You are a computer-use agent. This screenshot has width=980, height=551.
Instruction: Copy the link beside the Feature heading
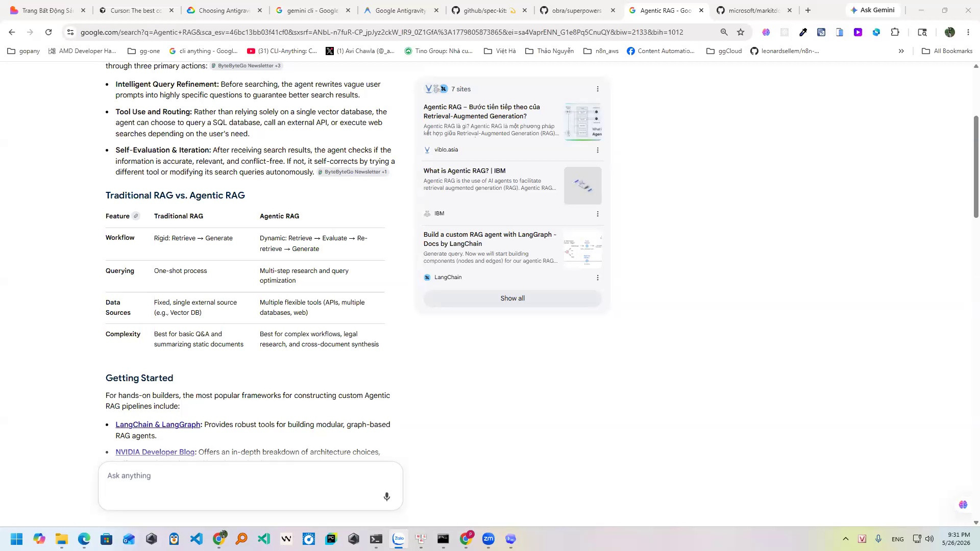pos(136,216)
